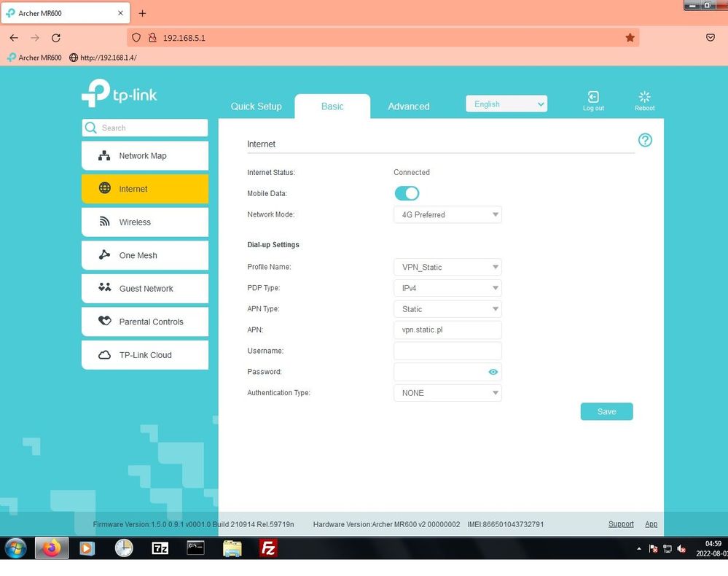Toggle Mobile Data off
The width and height of the screenshot is (728, 576).
[406, 193]
